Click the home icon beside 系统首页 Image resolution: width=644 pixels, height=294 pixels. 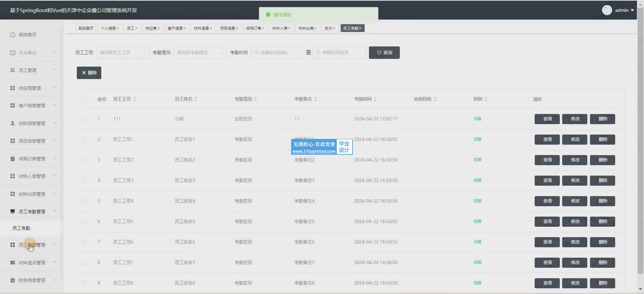tap(12, 35)
